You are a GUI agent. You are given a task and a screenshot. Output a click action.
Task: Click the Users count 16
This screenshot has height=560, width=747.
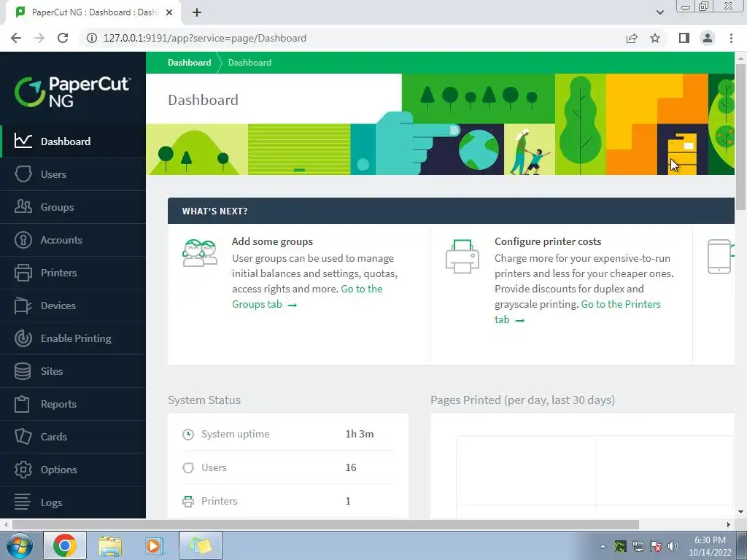(351, 467)
